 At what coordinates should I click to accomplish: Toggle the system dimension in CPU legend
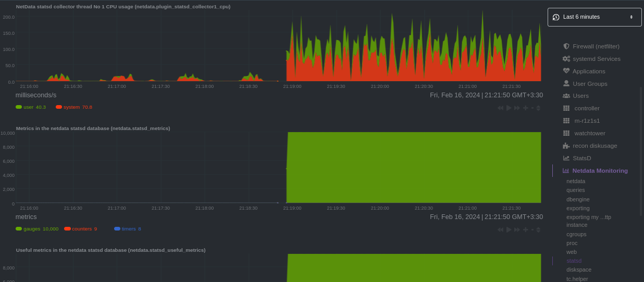(74, 107)
